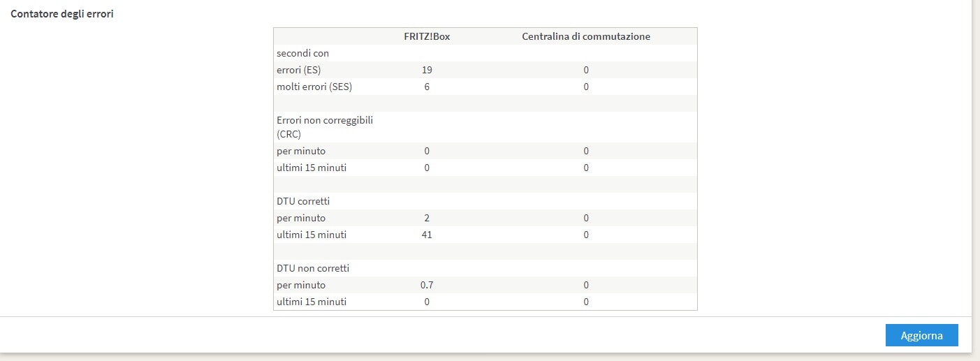Click the FRITZ!Box column header
The image size is (980, 361).
[x=427, y=36]
